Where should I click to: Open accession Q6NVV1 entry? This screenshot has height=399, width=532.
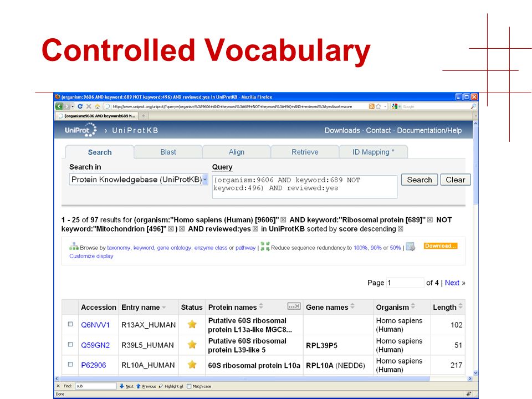[95, 325]
